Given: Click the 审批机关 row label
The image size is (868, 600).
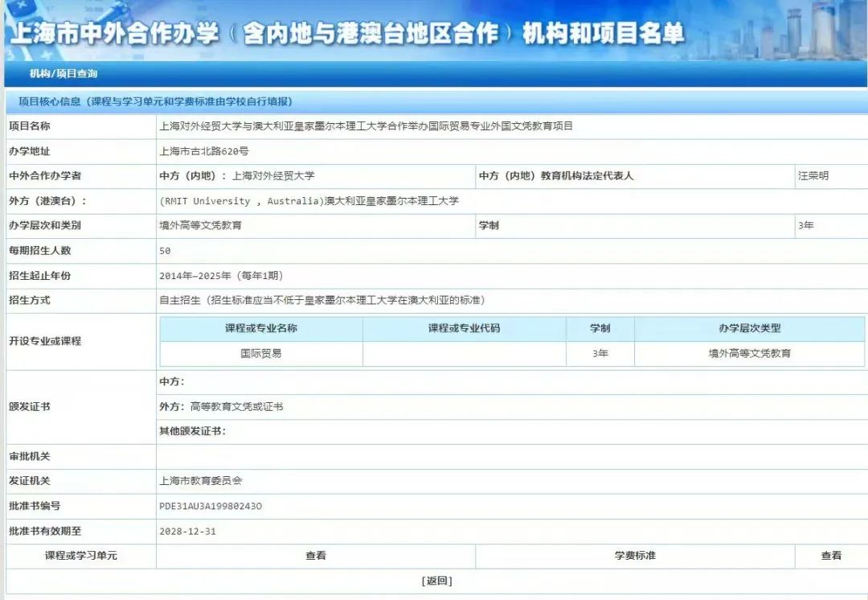Looking at the screenshot, I should [30, 457].
